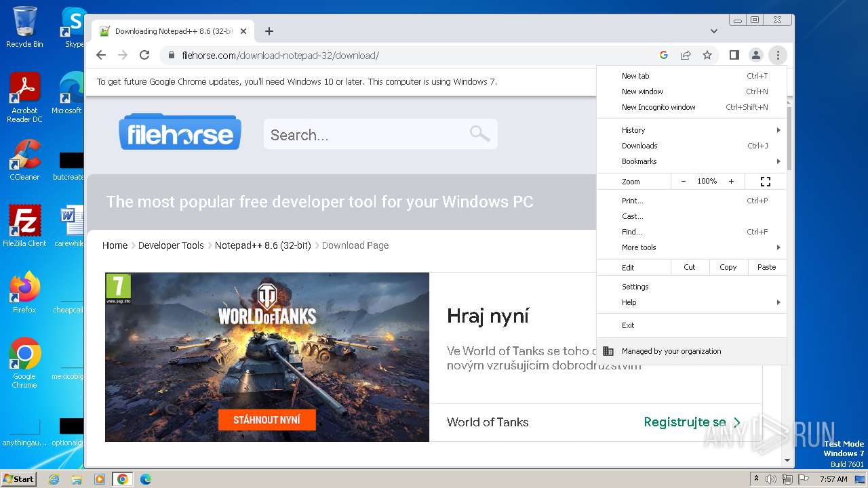Screen dimensions: 868x488
Task: Click the Google search icon in address bar
Action: click(664, 55)
